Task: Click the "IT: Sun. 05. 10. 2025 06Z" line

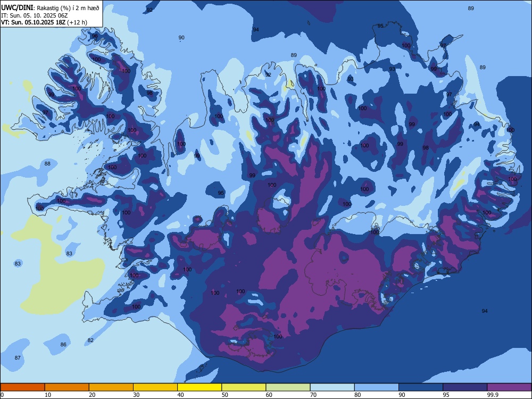Action: coord(34,15)
